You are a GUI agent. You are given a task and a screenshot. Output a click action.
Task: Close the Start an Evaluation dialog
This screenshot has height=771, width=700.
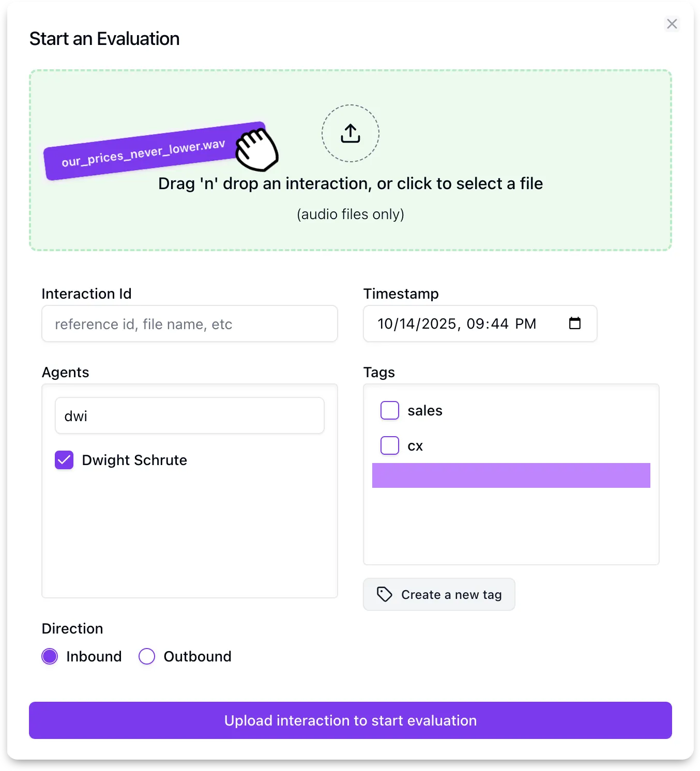pos(672,24)
